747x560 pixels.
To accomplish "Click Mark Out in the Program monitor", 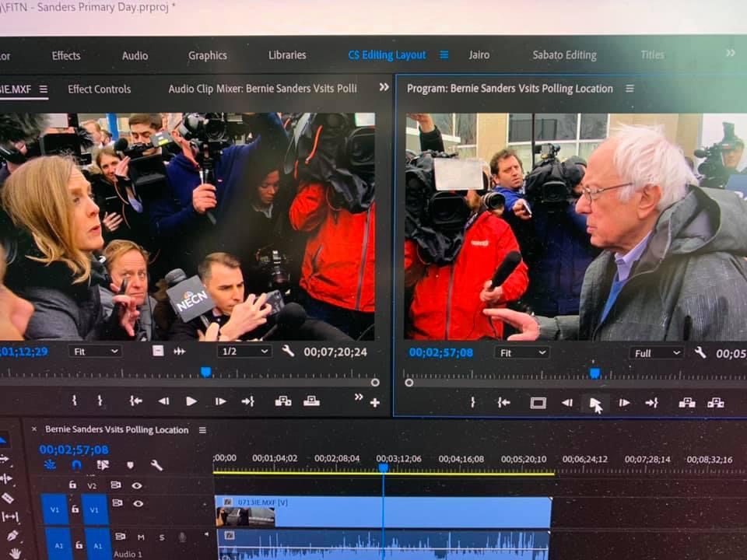I will (x=472, y=403).
